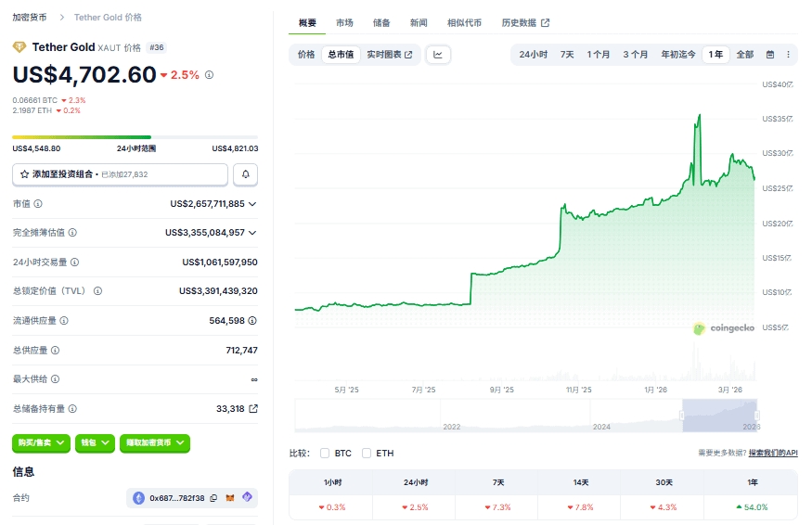Expand the 市值 value chevron

(x=252, y=204)
